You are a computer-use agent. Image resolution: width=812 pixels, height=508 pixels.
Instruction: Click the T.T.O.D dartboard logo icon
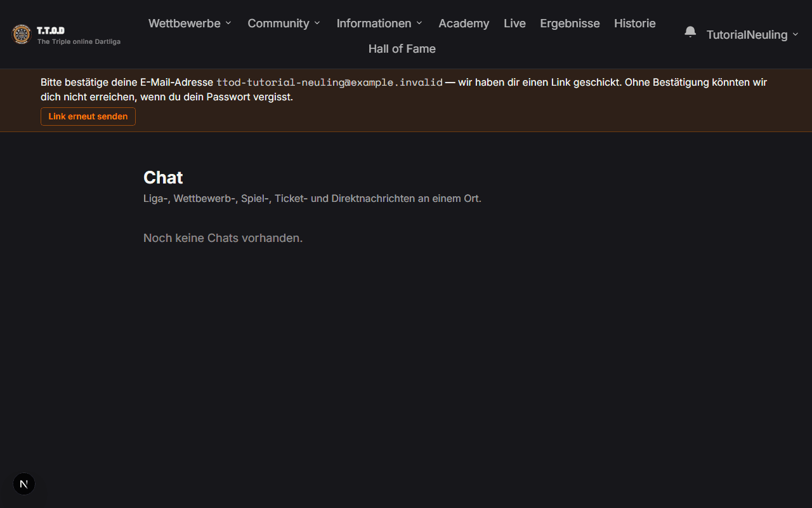22,34
